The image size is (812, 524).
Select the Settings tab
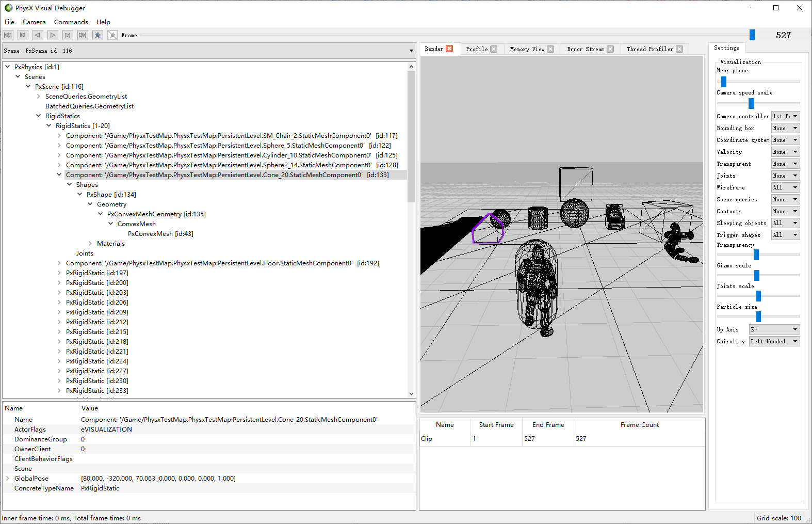[726, 47]
